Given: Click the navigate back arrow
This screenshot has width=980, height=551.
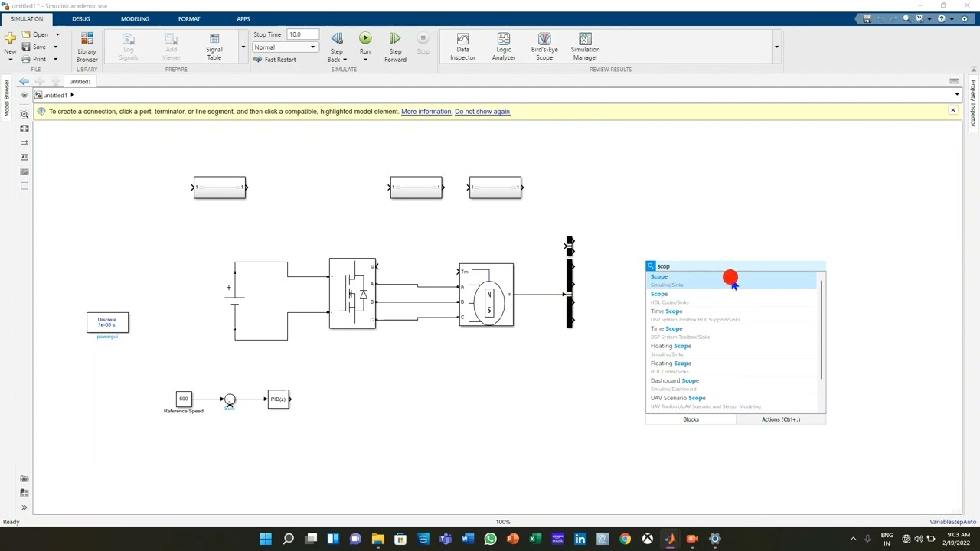Looking at the screenshot, I should [x=24, y=81].
